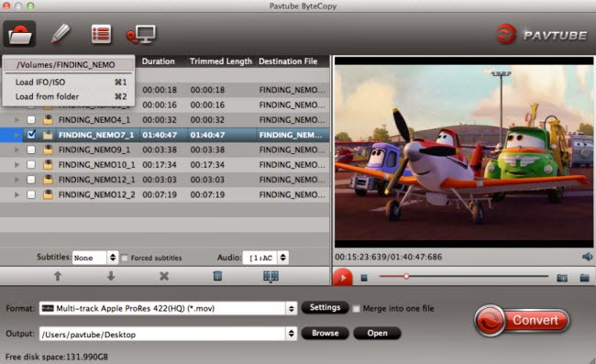596x364 pixels.
Task: Take snapshot with the camera icon
Action: (x=562, y=278)
